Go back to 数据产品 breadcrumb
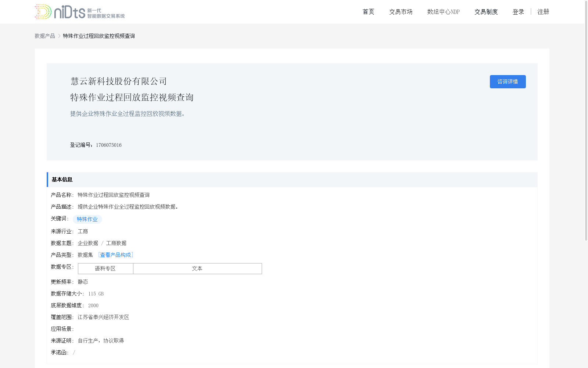This screenshot has height=368, width=588. (45, 36)
